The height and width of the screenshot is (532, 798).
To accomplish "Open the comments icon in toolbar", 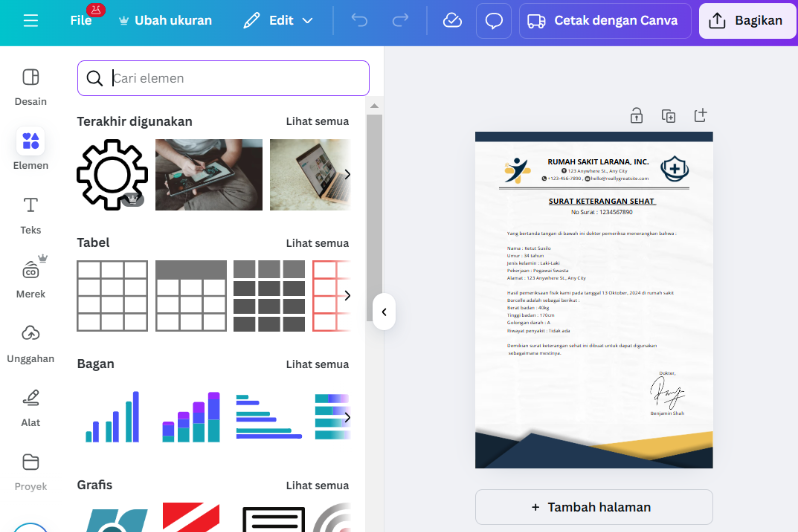I will coord(494,20).
